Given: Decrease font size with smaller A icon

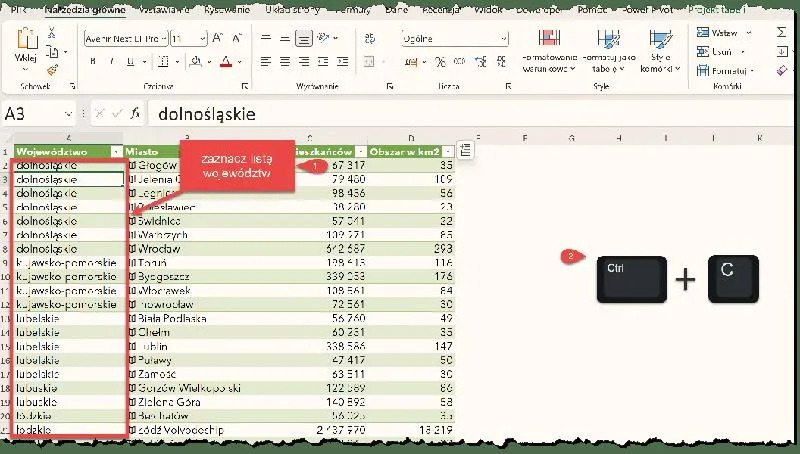Looking at the screenshot, I should pos(237,38).
